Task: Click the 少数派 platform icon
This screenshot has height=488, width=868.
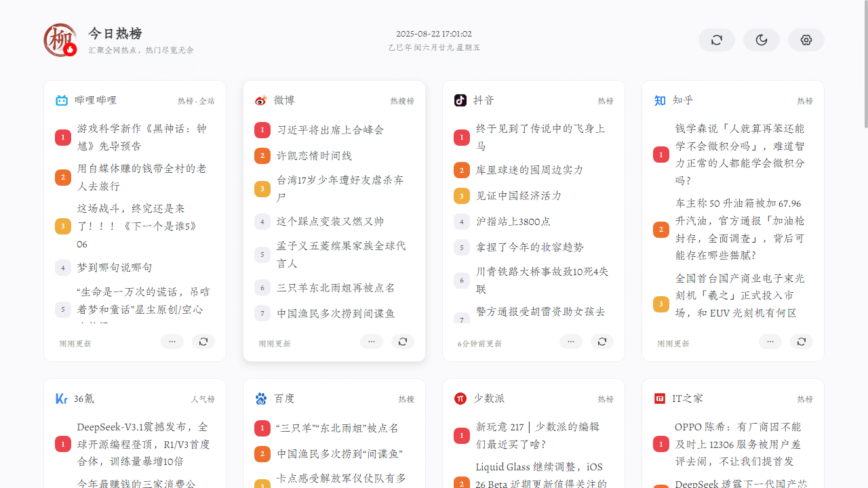Action: 460,399
